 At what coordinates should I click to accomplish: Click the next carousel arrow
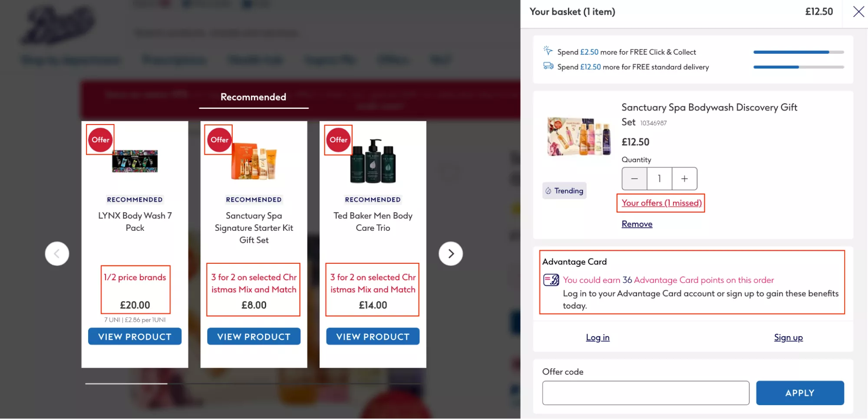pyautogui.click(x=451, y=253)
